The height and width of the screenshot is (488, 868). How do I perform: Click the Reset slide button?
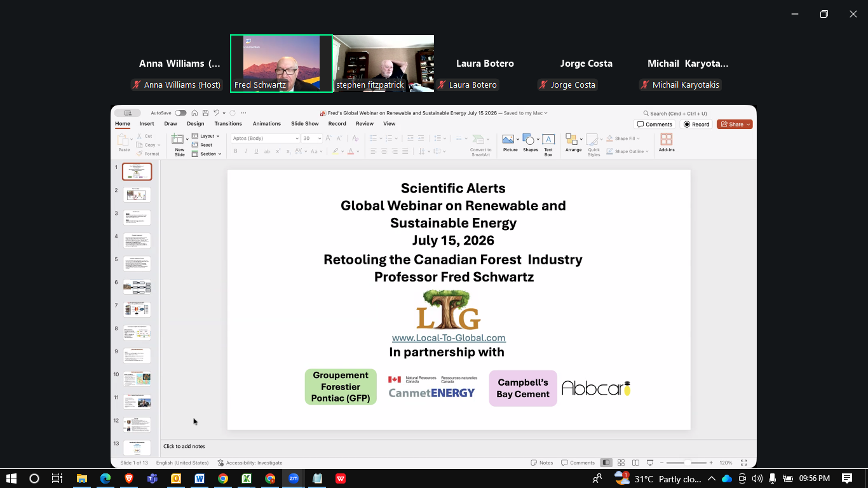(x=202, y=145)
